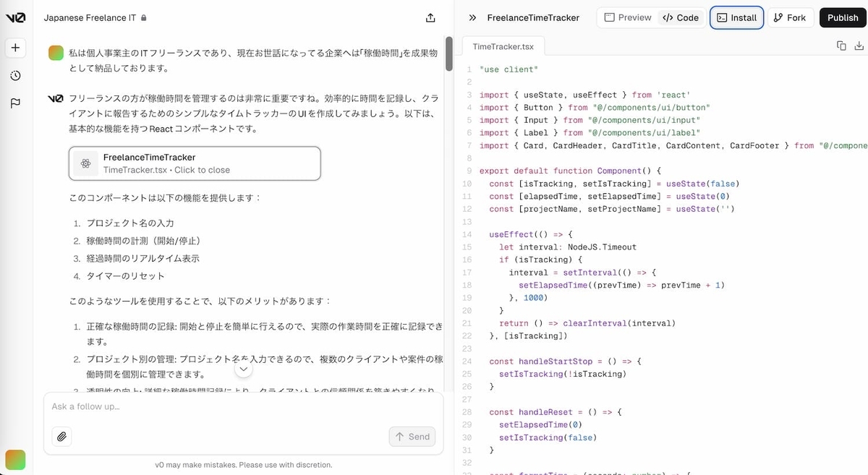Open chat history via the clock icon
Screen dimensions: 868x475
(x=15, y=74)
